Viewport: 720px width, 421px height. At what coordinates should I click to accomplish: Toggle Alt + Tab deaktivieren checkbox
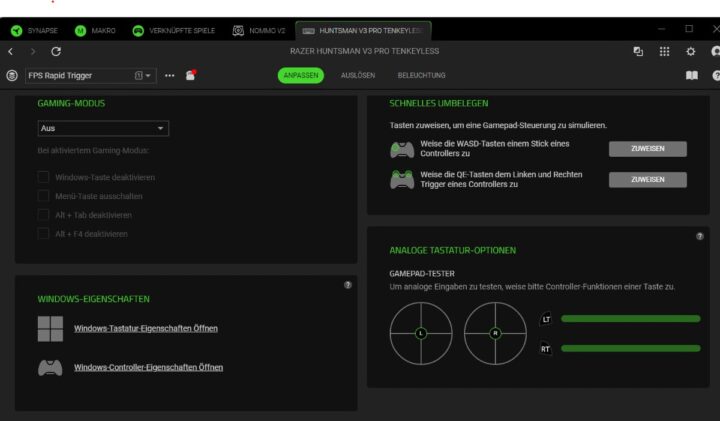coord(43,215)
